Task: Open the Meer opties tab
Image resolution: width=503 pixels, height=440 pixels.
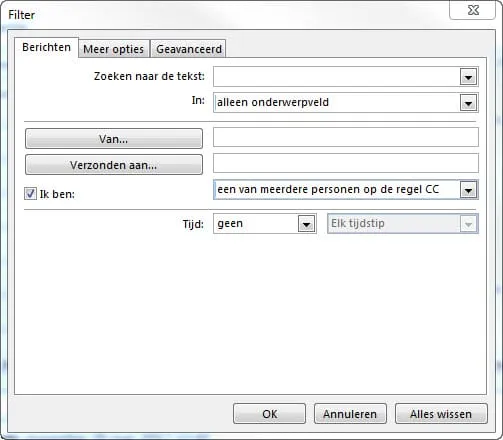Action: point(114,49)
